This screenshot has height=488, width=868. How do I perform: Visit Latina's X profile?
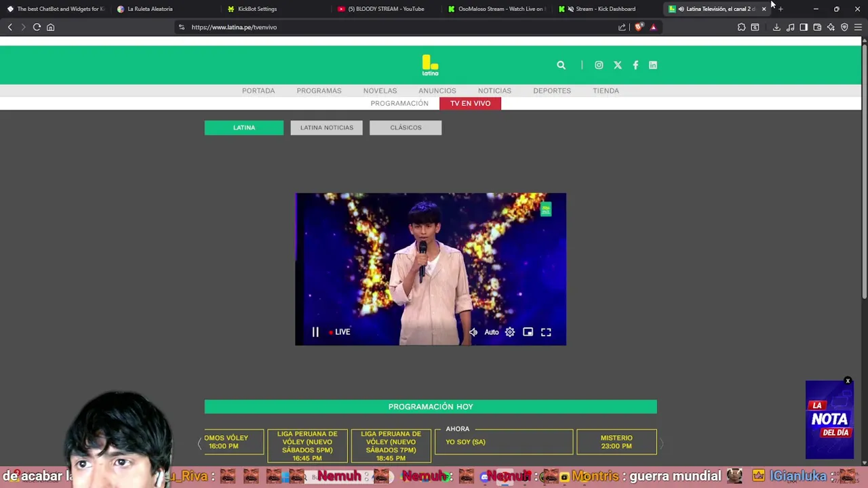click(618, 65)
